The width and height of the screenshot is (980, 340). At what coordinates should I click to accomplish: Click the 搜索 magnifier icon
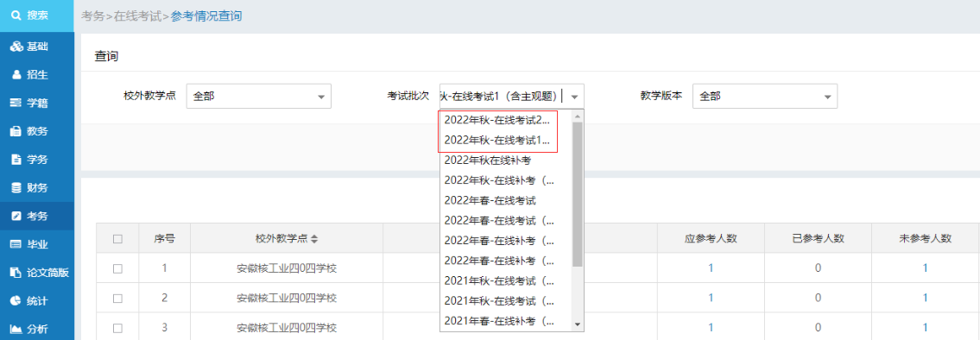[16, 15]
